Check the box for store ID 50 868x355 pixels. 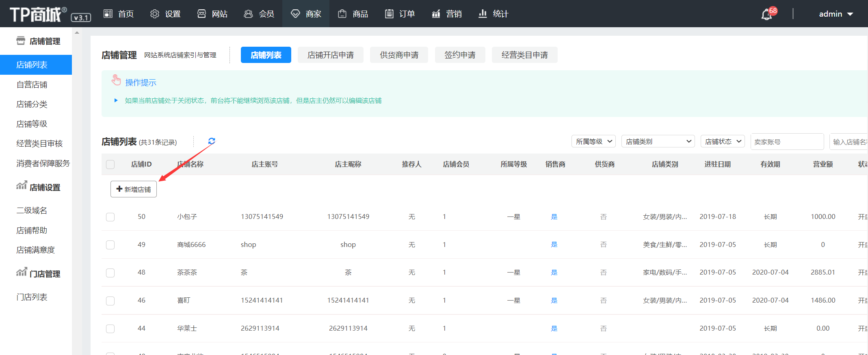tap(110, 217)
